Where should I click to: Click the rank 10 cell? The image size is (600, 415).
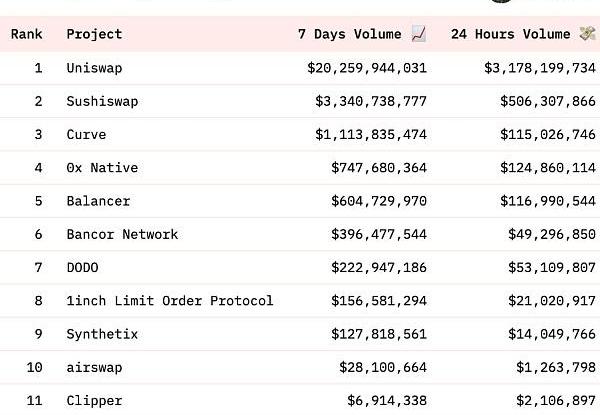(x=35, y=367)
